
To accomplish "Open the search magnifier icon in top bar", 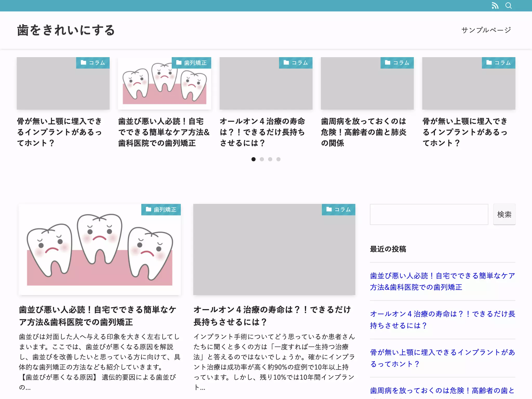I will tap(508, 6).
